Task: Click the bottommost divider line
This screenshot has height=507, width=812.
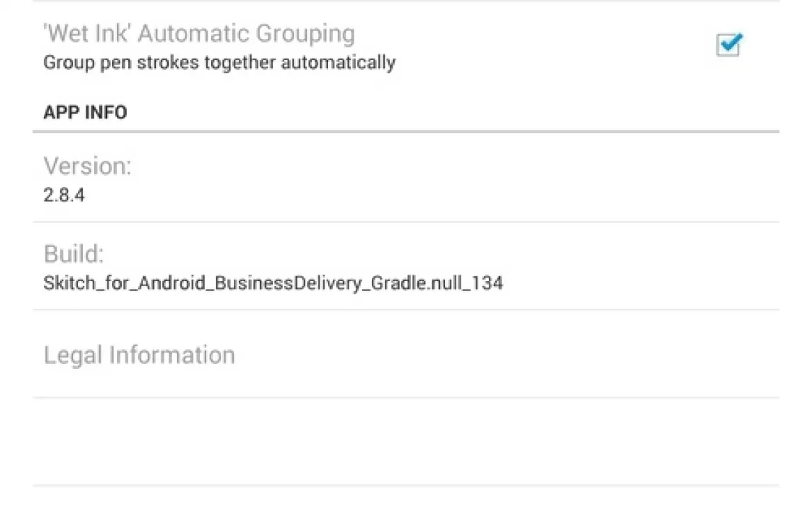Action: [405, 485]
